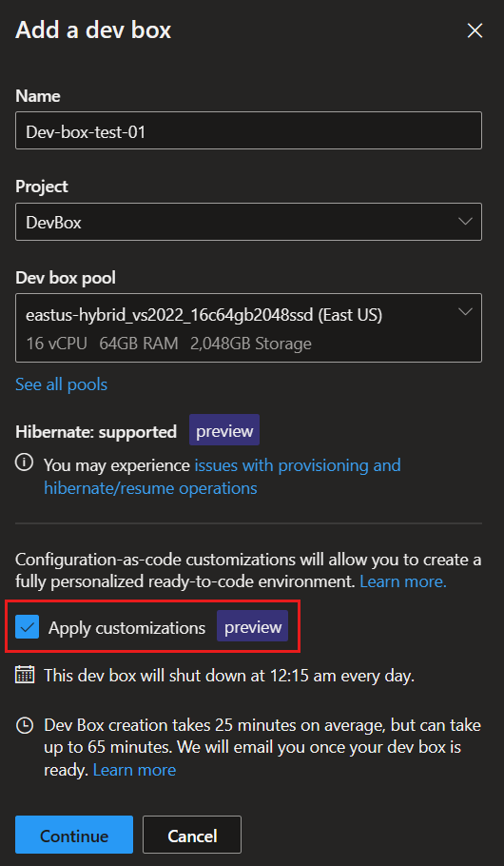Expand the Project dropdown chevron
504x866 pixels.
click(x=465, y=222)
